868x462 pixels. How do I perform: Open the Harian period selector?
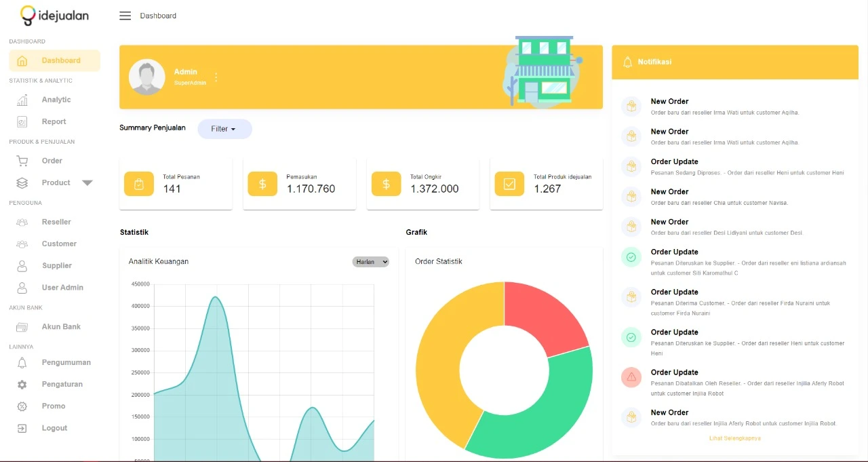pyautogui.click(x=370, y=262)
